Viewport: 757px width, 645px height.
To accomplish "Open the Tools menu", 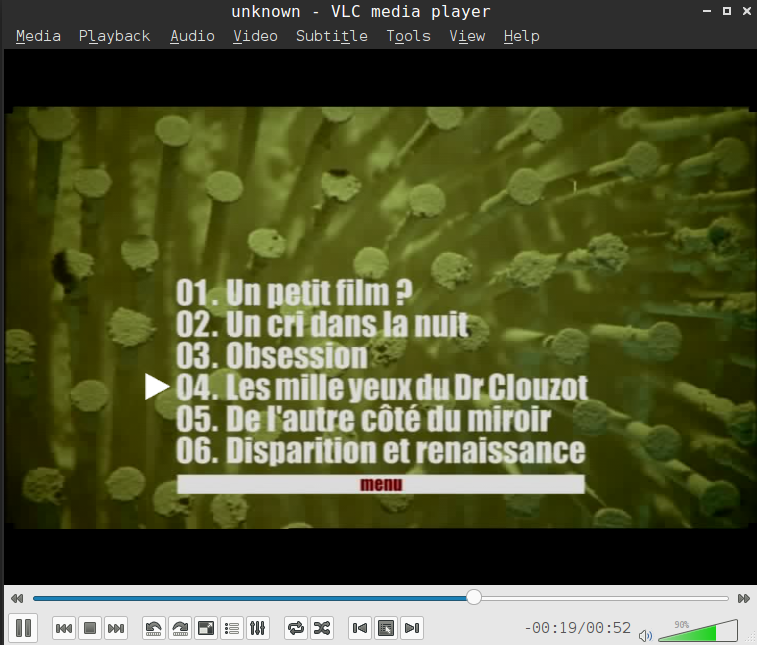I will pos(408,36).
